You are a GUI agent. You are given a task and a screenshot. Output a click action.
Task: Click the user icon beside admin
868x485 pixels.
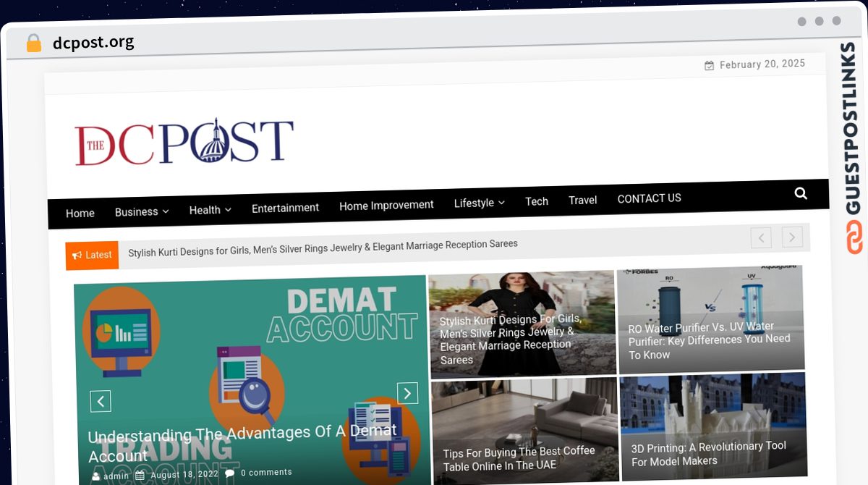pyautogui.click(x=96, y=476)
